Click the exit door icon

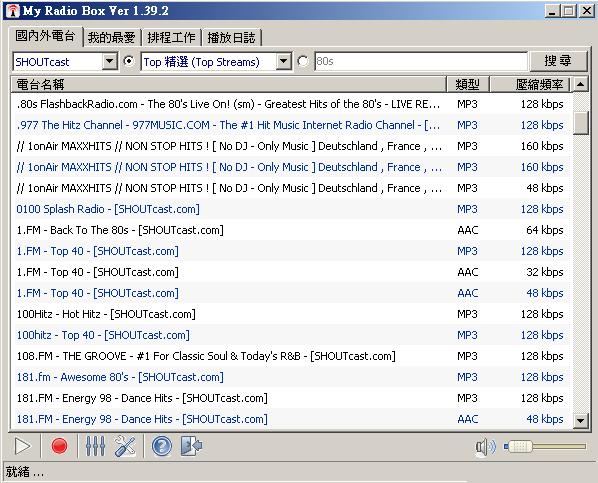(x=191, y=446)
